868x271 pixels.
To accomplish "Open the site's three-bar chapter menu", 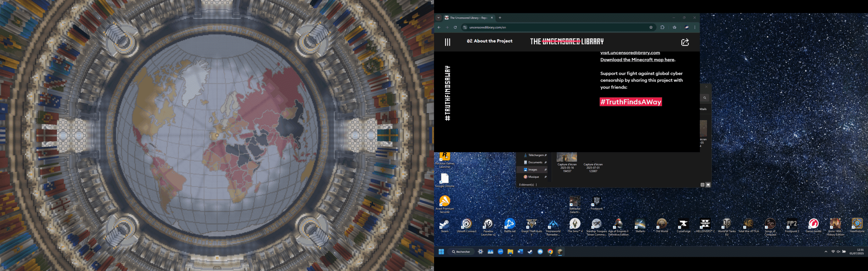I will [x=448, y=42].
